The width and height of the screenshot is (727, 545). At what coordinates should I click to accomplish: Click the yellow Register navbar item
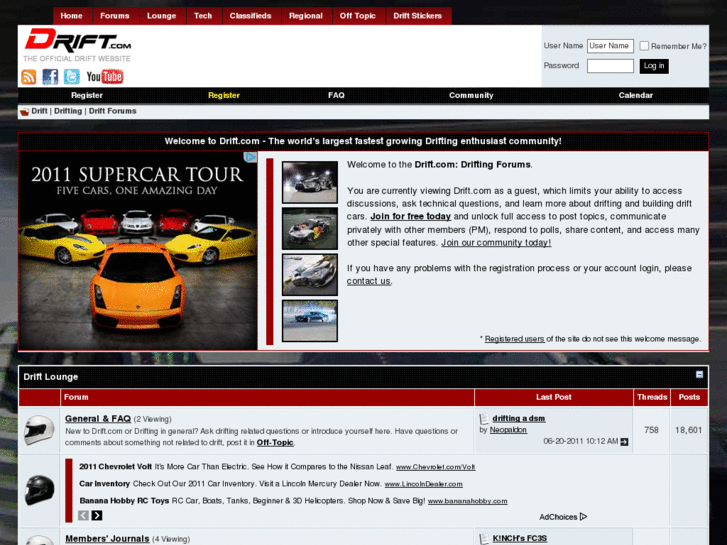(224, 95)
